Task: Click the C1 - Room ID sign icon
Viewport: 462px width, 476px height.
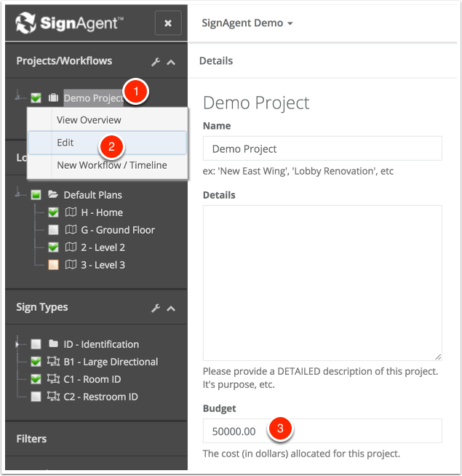Action: tap(53, 379)
